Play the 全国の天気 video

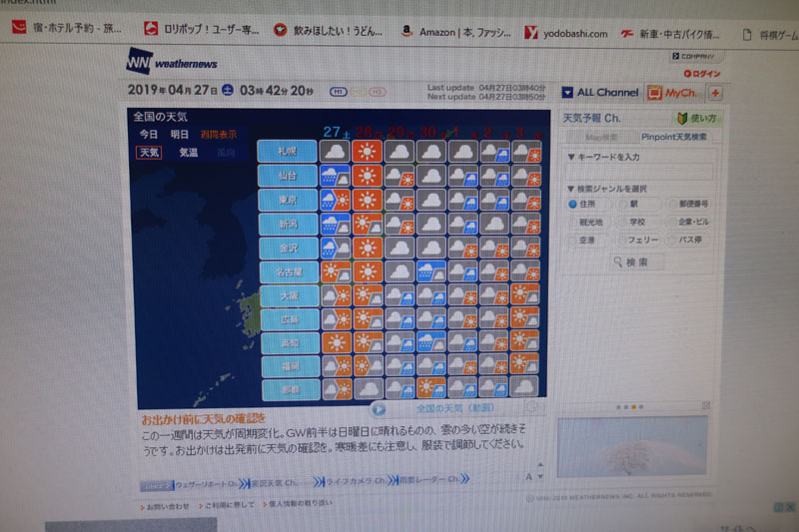380,407
